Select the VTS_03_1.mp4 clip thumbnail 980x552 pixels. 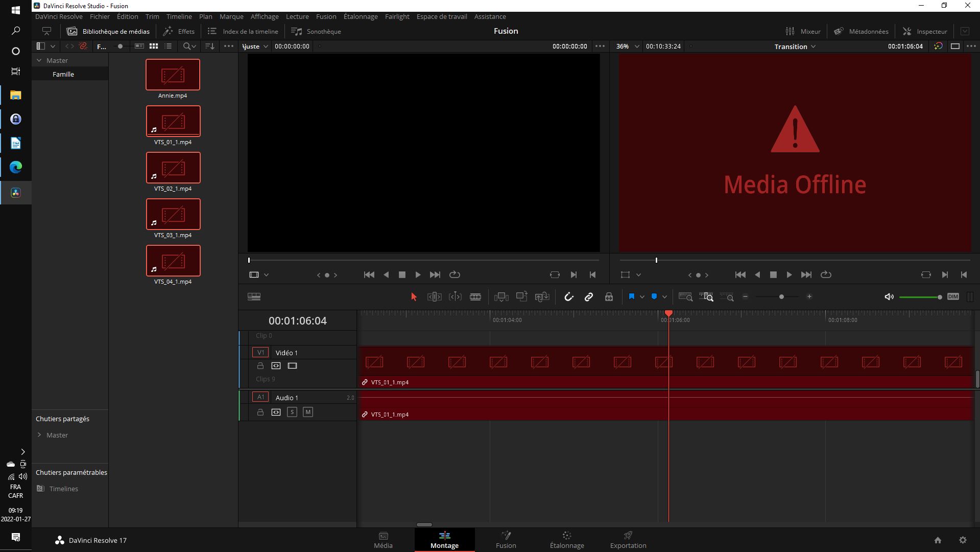coord(173,214)
